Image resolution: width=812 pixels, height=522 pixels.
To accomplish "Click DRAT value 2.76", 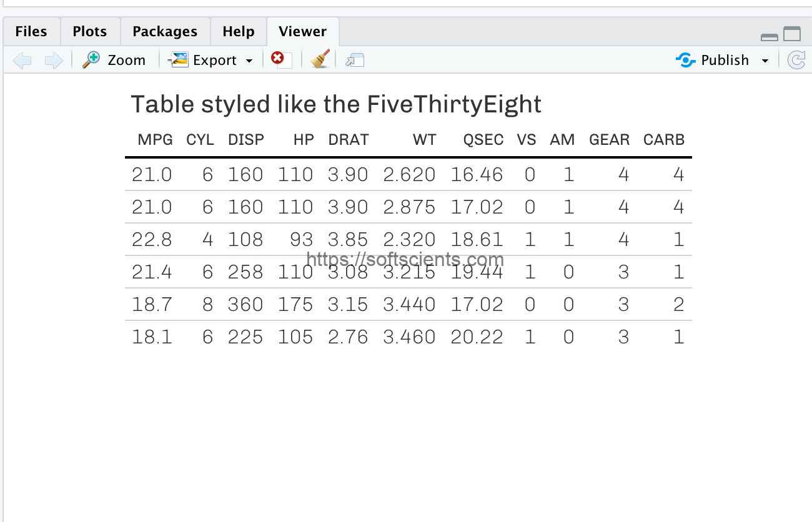I will (348, 337).
